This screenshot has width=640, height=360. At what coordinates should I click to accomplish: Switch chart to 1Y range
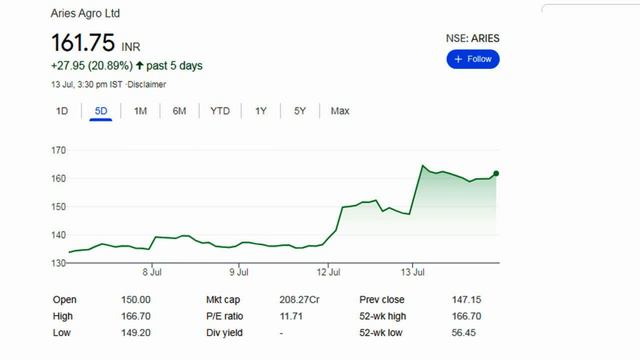tap(261, 111)
